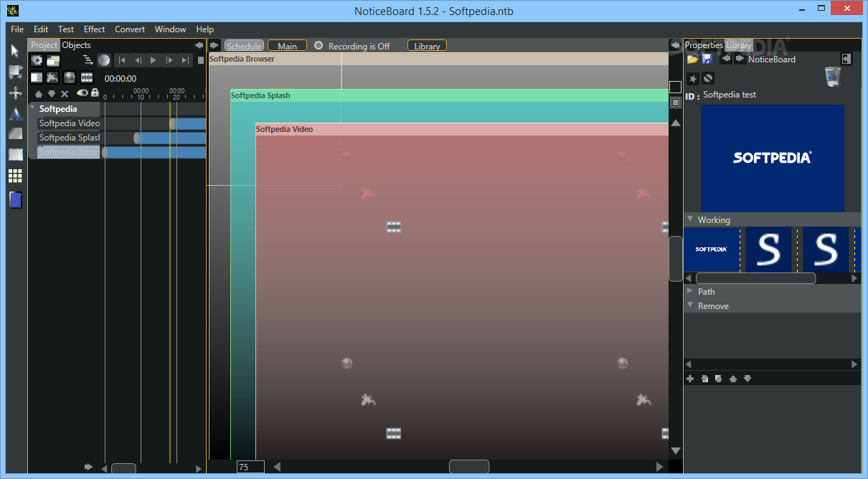Viewport: 868px width, 479px height.
Task: Move the selected item down in the project list
Action: point(52,94)
